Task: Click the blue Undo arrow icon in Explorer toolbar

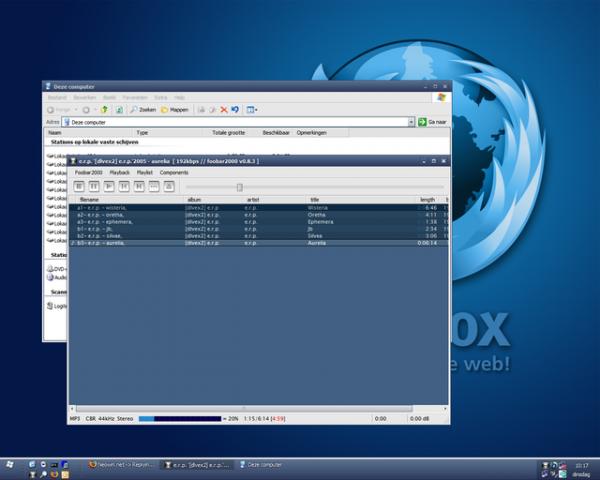Action: click(235, 110)
